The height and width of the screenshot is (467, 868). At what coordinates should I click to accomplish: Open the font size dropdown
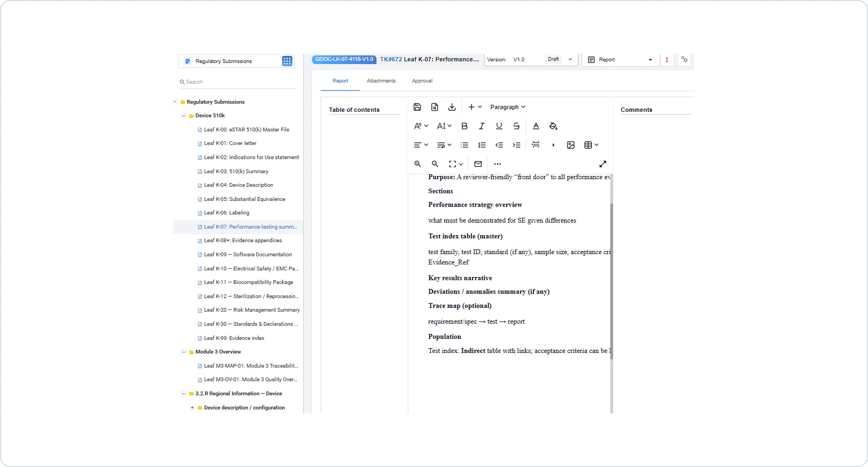coord(444,126)
